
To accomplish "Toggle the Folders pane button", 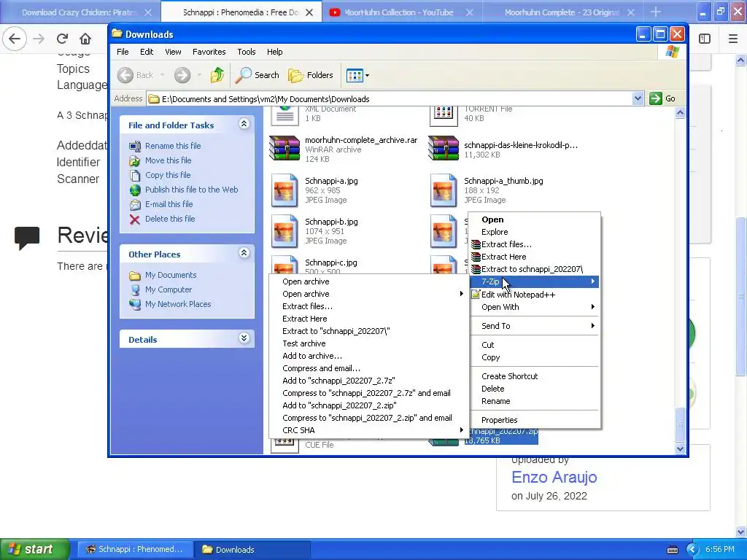I will (x=310, y=75).
